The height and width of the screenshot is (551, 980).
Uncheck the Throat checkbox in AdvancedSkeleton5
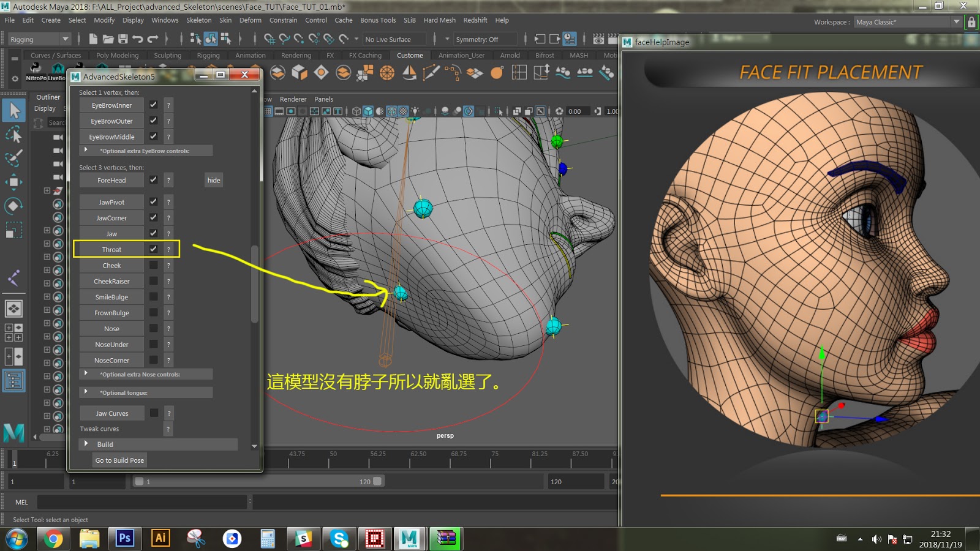pyautogui.click(x=153, y=249)
